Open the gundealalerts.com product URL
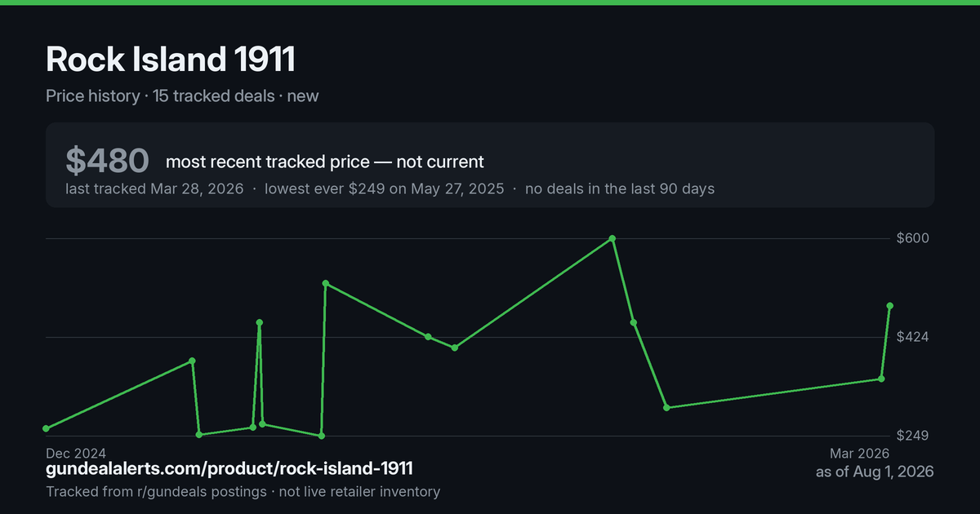This screenshot has width=980, height=514. tap(229, 469)
